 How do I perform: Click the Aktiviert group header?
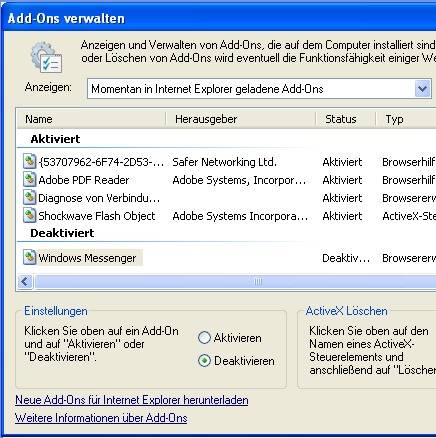point(55,139)
